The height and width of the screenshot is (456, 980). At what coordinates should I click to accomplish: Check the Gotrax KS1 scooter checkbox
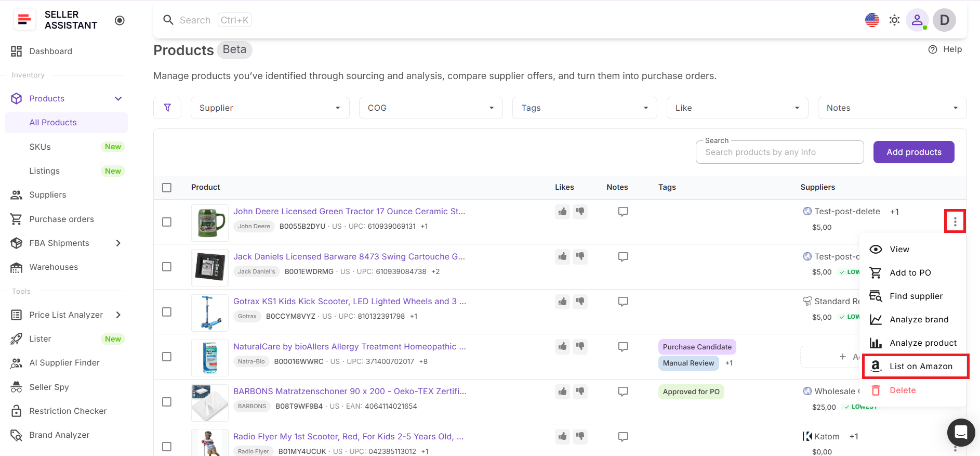coord(167,312)
